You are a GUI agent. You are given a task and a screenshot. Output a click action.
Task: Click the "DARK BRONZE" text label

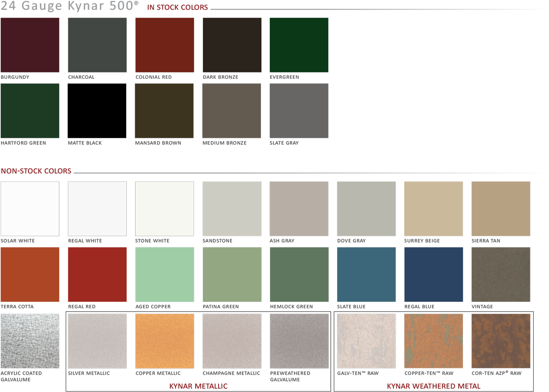click(221, 77)
